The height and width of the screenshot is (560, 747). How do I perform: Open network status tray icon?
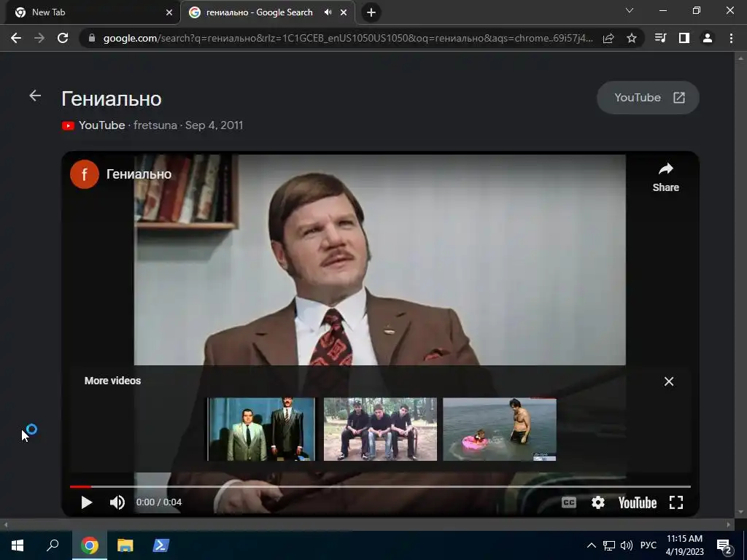pyautogui.click(x=609, y=545)
